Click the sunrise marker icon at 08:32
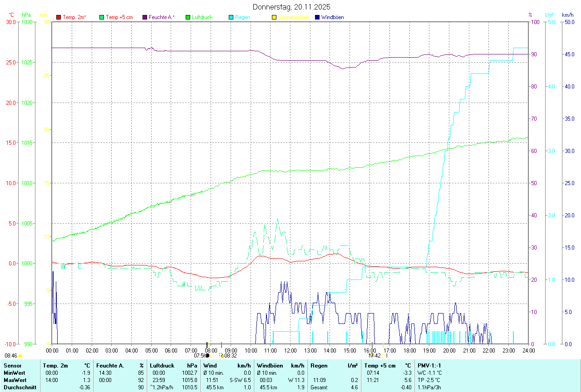Viewport: 581px width, 392px height. (222, 356)
